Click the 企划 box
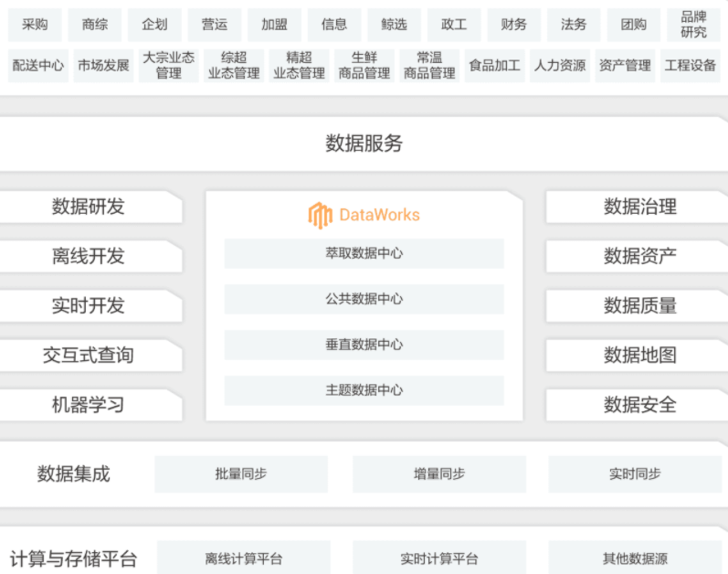Viewport: 728px width, 574px height. tap(154, 25)
